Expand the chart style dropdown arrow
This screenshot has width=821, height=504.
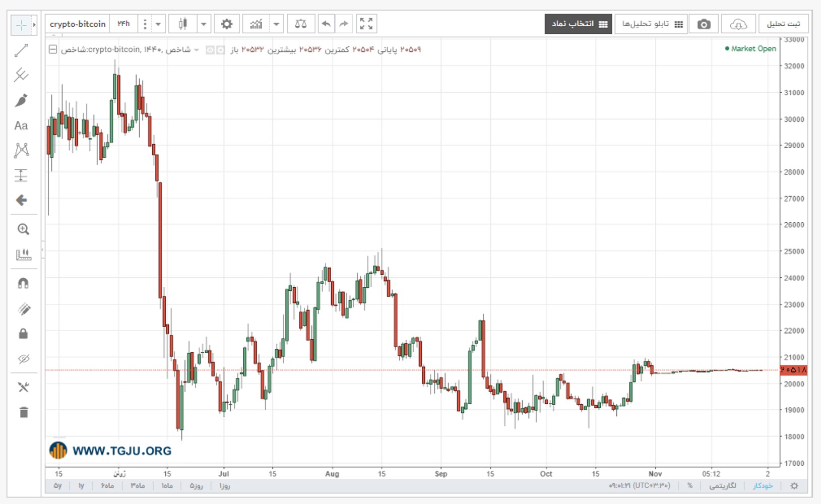pyautogui.click(x=204, y=24)
